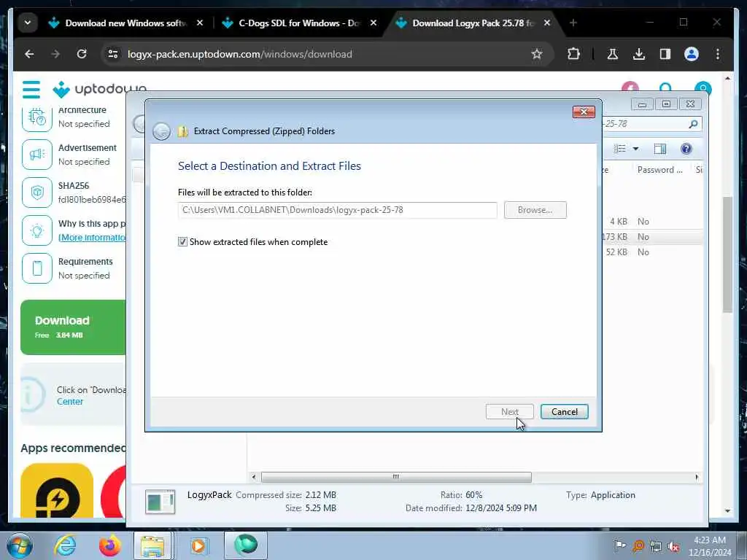This screenshot has width=747, height=560.
Task: Check Show extracted files when complete
Action: tap(182, 242)
